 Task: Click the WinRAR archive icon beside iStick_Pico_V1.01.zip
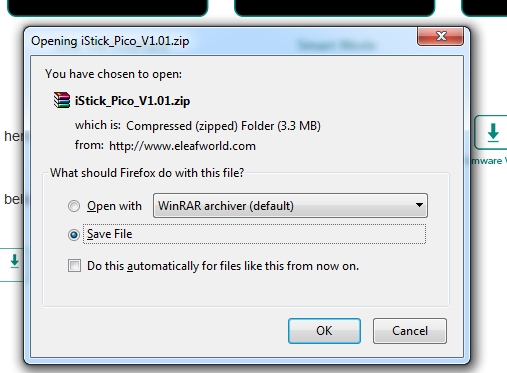(x=62, y=100)
